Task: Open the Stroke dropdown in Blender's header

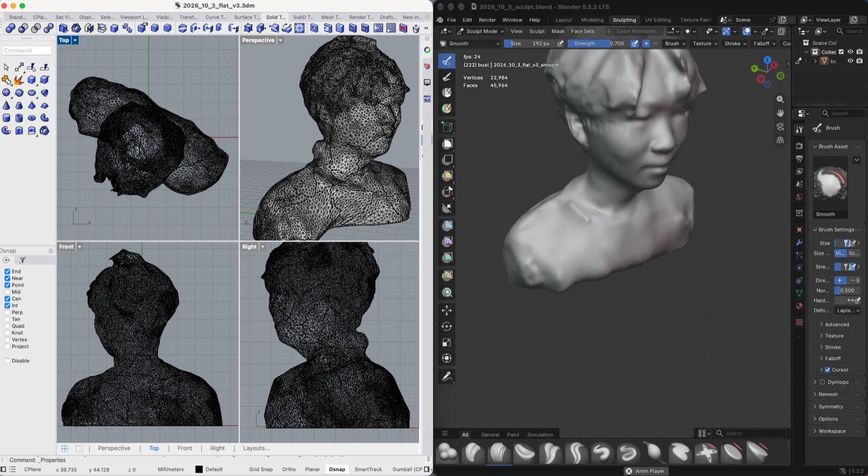Action: click(735, 43)
